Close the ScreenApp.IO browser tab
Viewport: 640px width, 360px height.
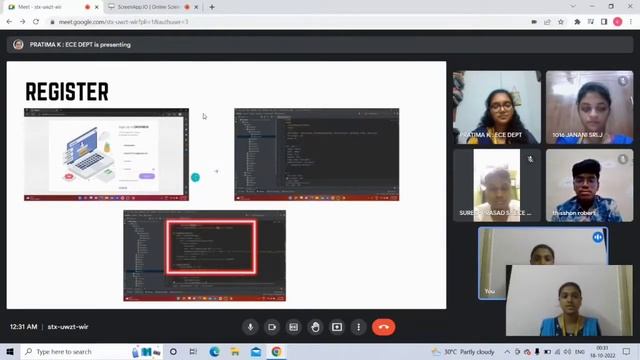[196, 7]
